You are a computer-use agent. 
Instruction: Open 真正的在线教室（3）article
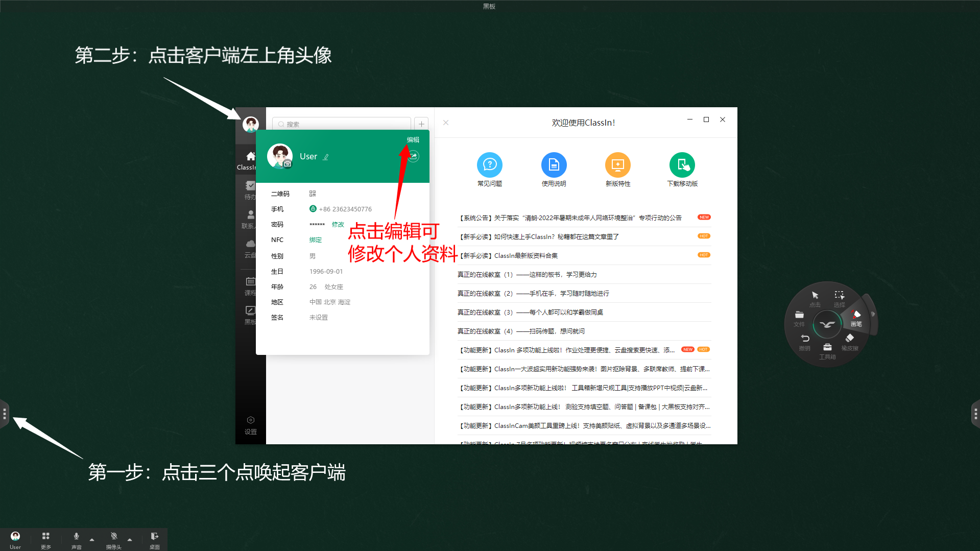(x=584, y=312)
